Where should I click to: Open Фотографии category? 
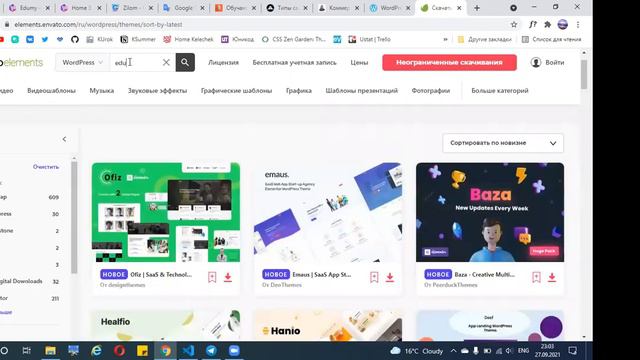tap(431, 91)
